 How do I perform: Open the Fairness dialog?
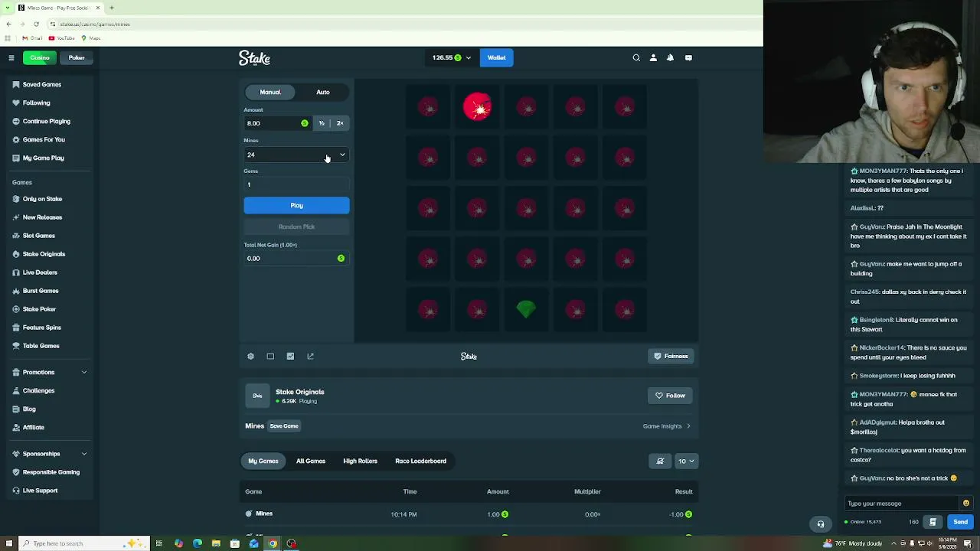pyautogui.click(x=671, y=356)
